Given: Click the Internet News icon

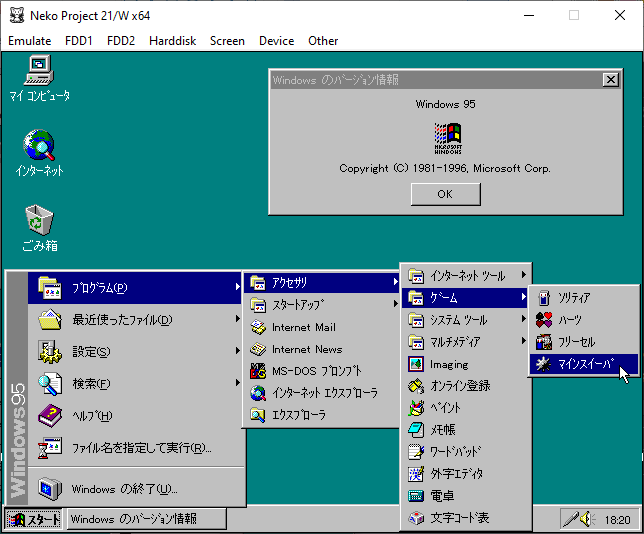Looking at the screenshot, I should (x=258, y=349).
